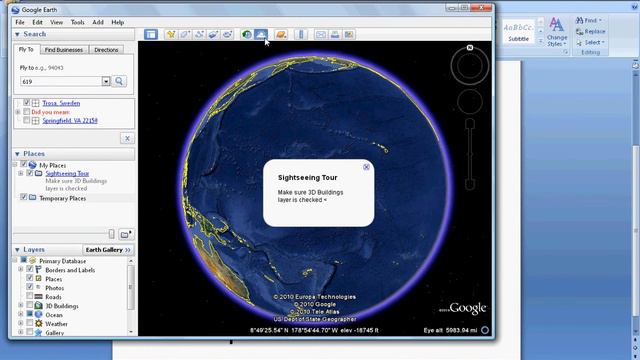This screenshot has height=360, width=640.
Task: Enable the Roads layer checkbox
Action: click(x=29, y=296)
